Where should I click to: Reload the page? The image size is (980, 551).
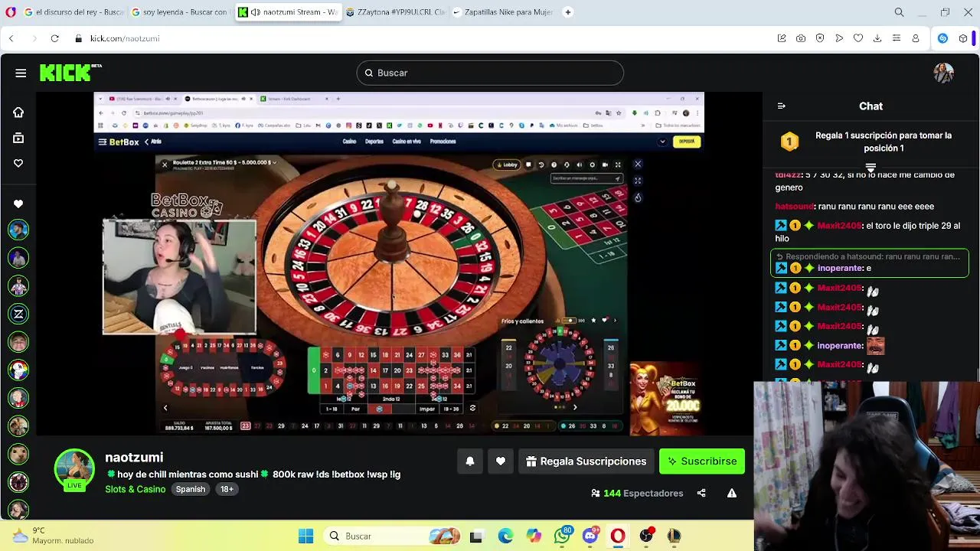tap(55, 38)
